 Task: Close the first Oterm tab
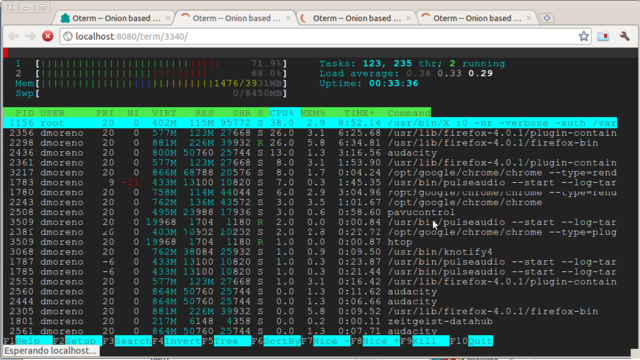click(167, 18)
